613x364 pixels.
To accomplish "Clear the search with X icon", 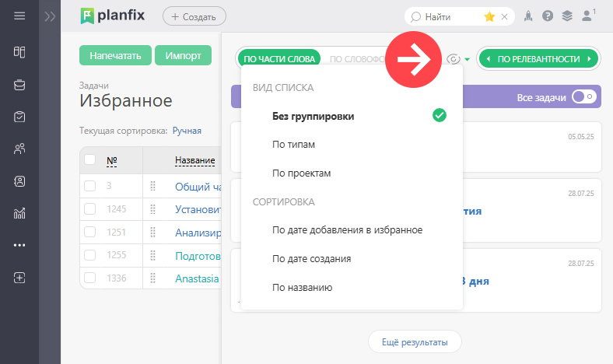I will point(504,17).
